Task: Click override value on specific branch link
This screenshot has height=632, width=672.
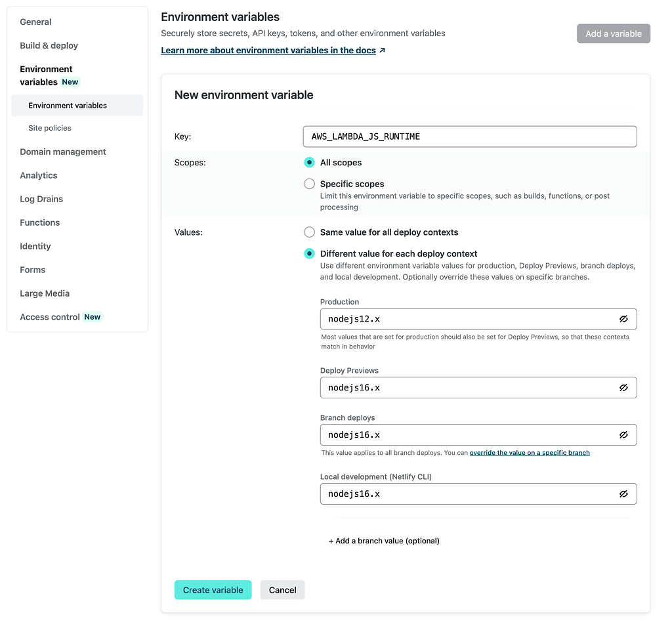Action: (530, 453)
